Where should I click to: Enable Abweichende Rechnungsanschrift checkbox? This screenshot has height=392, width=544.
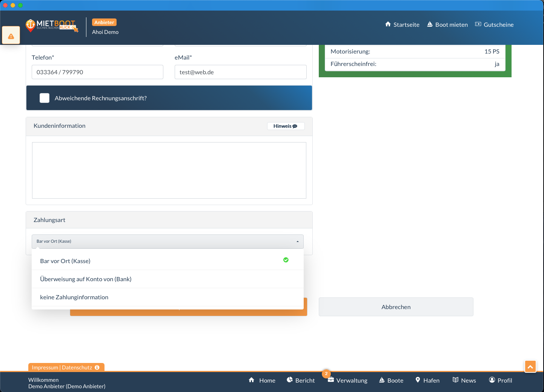point(45,98)
